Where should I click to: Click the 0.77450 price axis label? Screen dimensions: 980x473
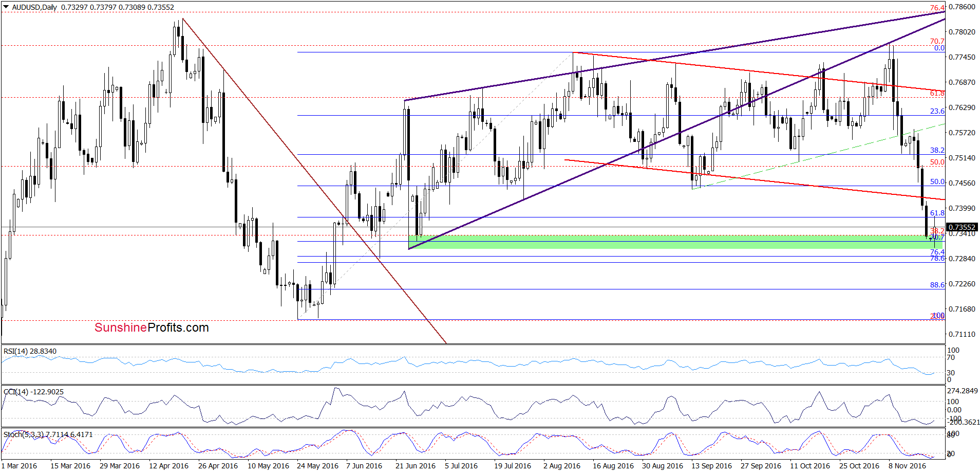coord(962,57)
